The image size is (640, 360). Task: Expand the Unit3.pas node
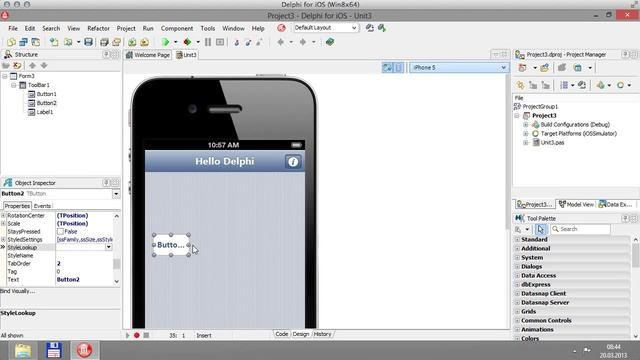[526, 142]
